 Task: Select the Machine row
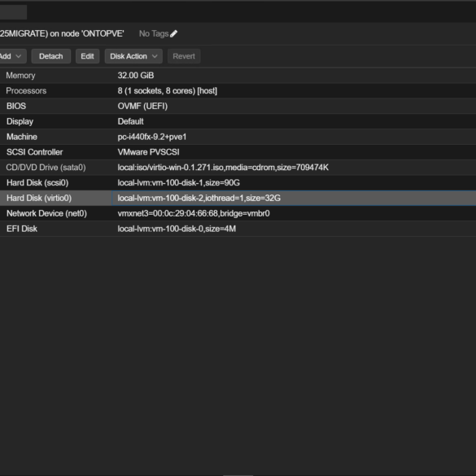(x=238, y=137)
